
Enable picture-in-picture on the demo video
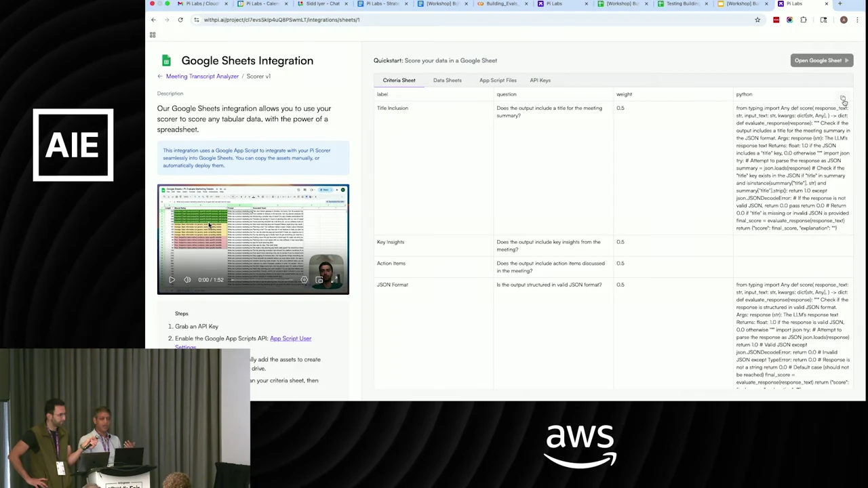coord(319,279)
